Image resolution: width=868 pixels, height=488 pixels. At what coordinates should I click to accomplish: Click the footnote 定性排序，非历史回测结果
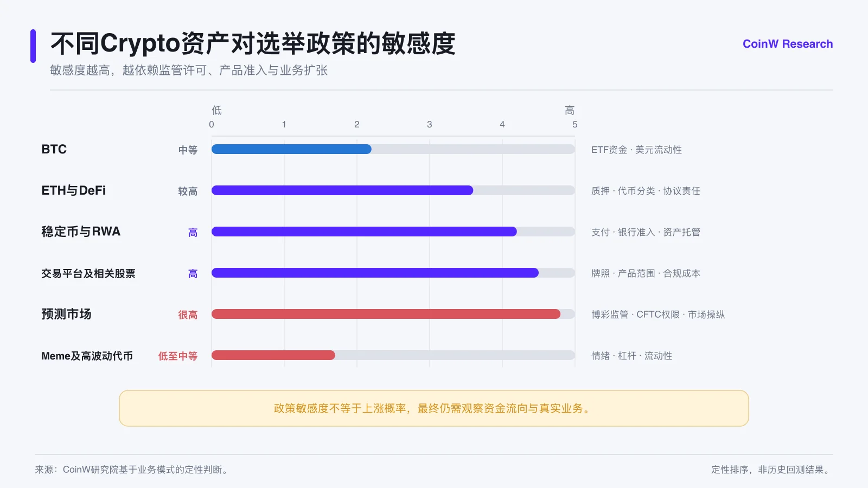(772, 470)
